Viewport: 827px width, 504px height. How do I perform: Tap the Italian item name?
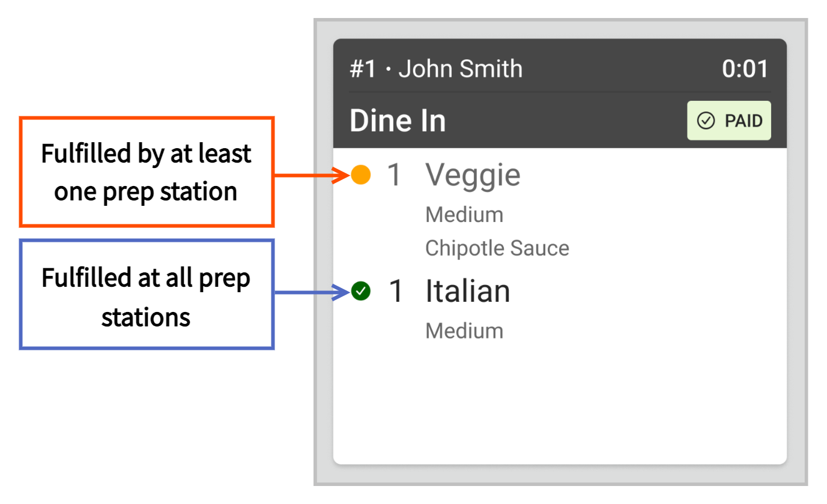tap(468, 292)
